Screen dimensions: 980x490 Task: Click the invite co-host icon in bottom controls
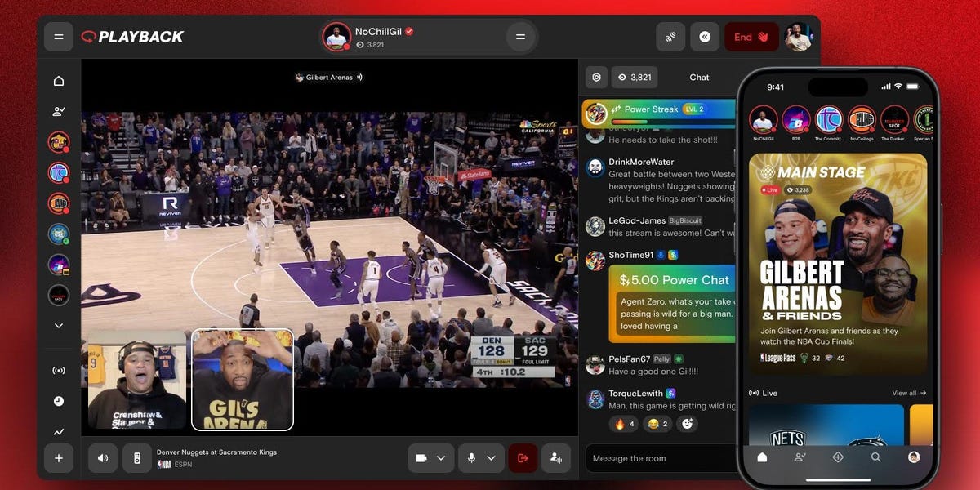coord(556,458)
